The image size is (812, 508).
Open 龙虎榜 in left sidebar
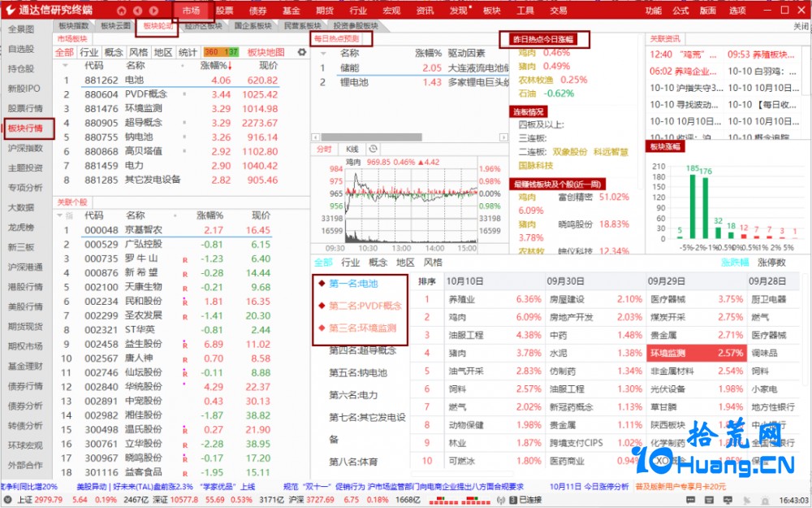pos(21,227)
